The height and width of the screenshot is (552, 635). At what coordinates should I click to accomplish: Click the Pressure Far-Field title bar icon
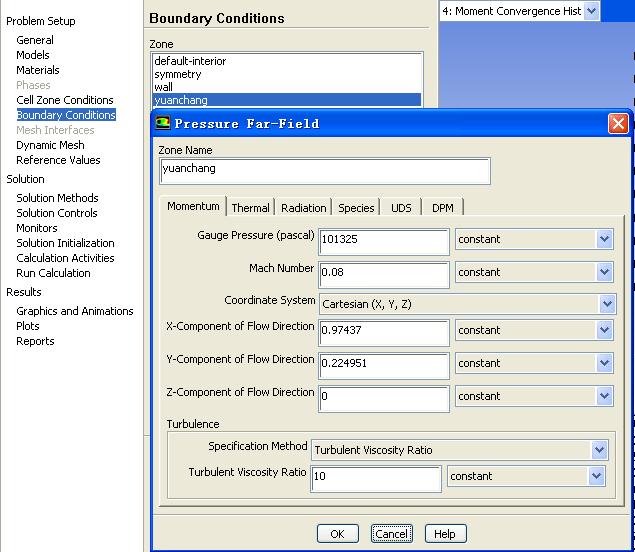(164, 124)
